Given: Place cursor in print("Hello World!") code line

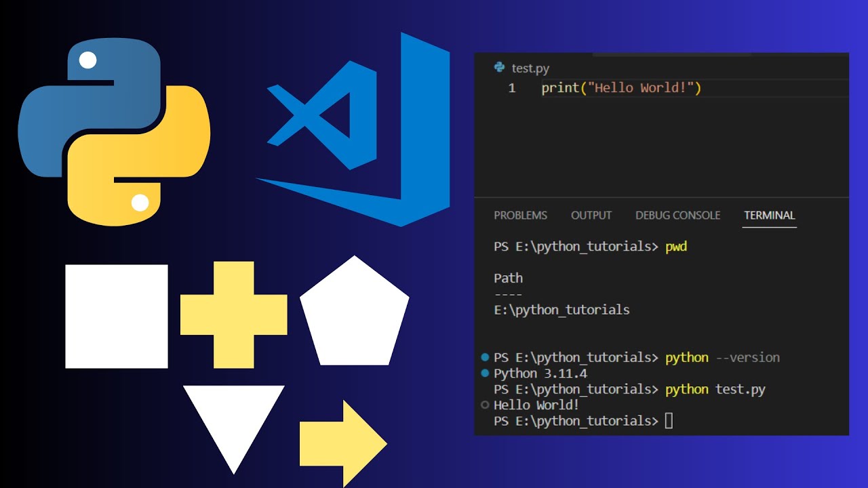Looking at the screenshot, I should [621, 88].
